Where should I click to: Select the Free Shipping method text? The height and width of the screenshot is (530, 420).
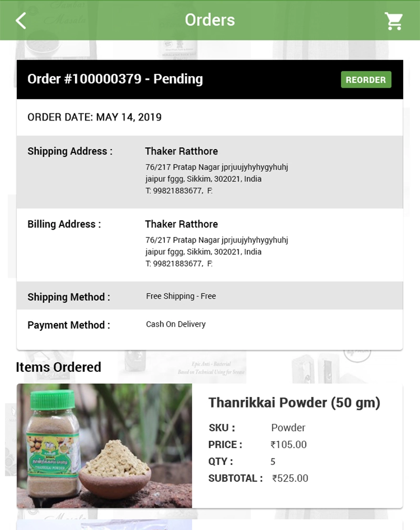tap(181, 296)
